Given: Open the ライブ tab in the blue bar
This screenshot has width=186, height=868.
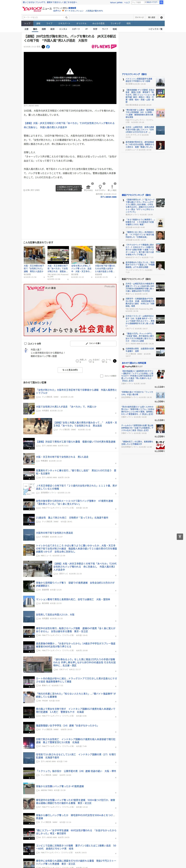Looking at the screenshot, I should point(49,24).
